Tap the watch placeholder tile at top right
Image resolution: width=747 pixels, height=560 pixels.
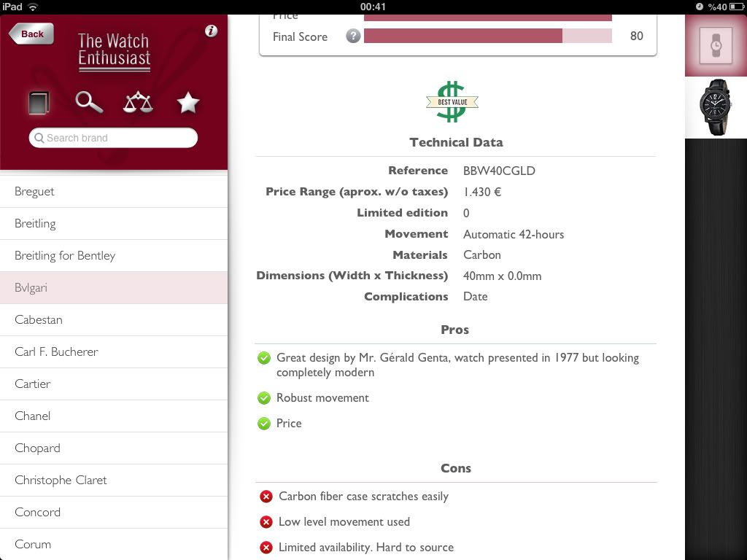click(716, 46)
